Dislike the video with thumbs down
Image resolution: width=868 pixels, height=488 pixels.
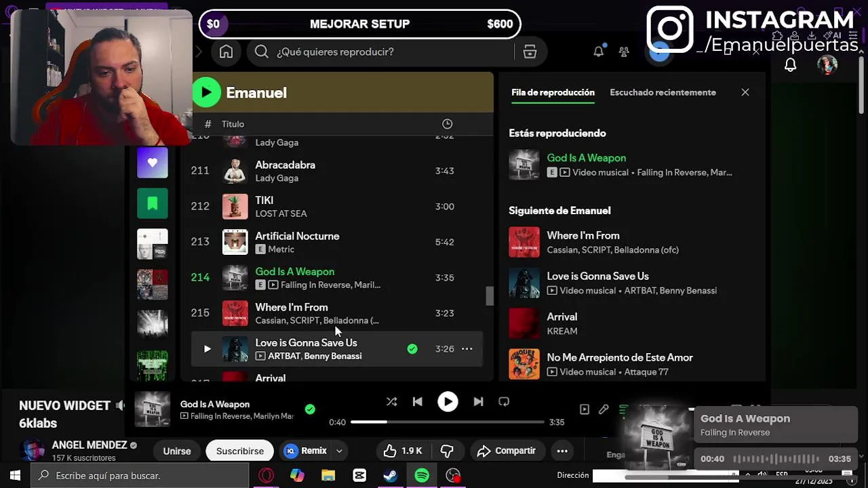pyautogui.click(x=447, y=451)
